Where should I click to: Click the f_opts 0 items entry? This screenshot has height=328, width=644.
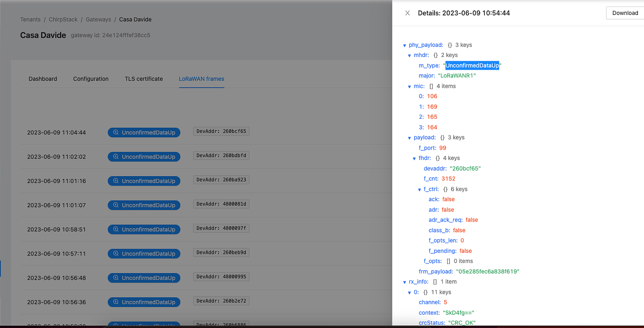448,262
